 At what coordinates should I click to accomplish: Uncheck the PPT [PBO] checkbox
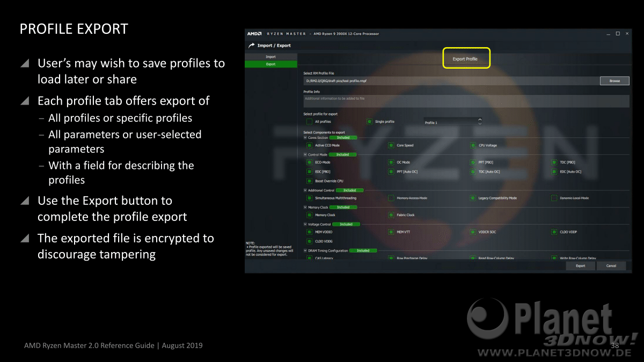click(x=473, y=162)
